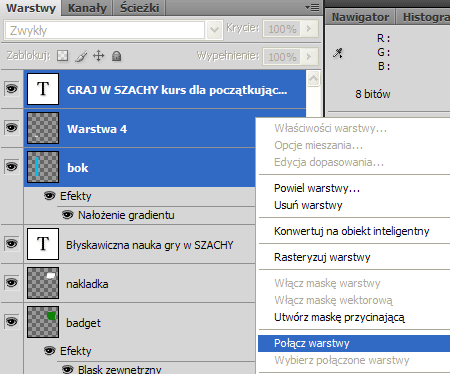The image size is (450, 374).
Task: Click Nałożenie gradientu effect label
Action: coord(126,215)
